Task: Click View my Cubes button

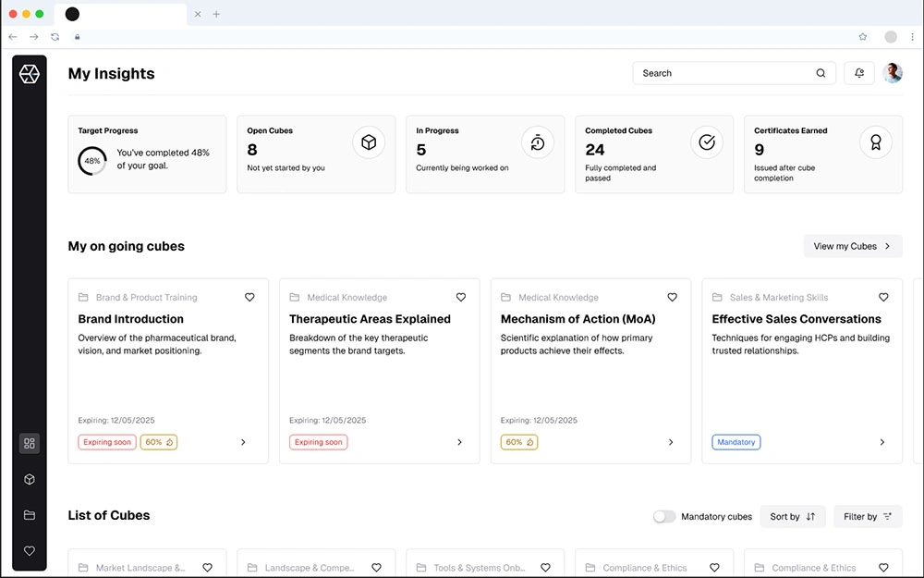Action: (853, 246)
